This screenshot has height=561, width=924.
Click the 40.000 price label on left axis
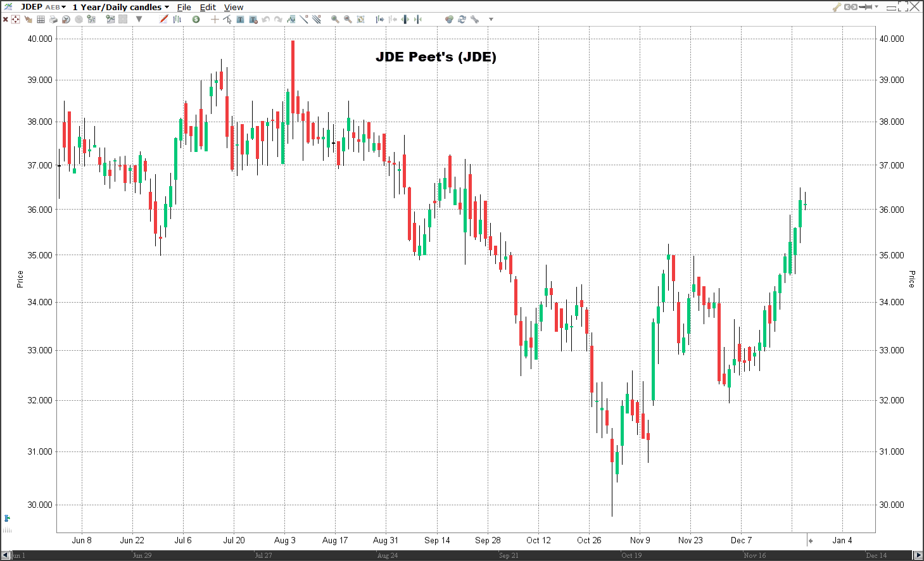point(40,39)
